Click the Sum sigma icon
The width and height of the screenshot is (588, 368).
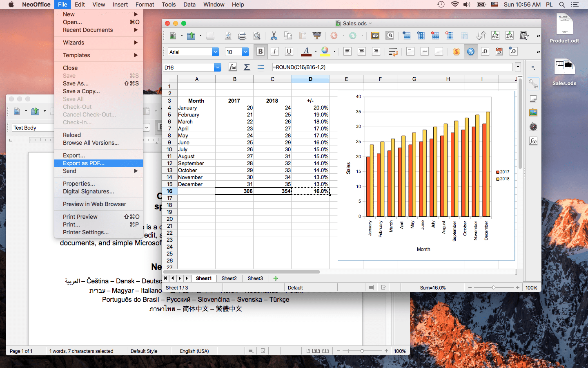pyautogui.click(x=247, y=67)
